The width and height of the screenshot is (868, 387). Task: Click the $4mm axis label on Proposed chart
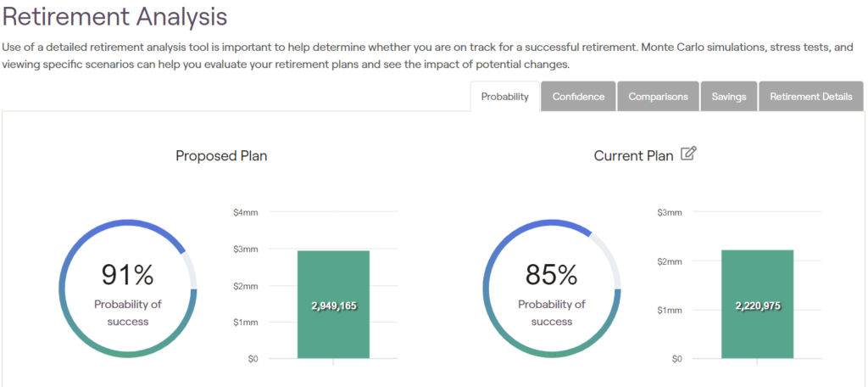(245, 212)
